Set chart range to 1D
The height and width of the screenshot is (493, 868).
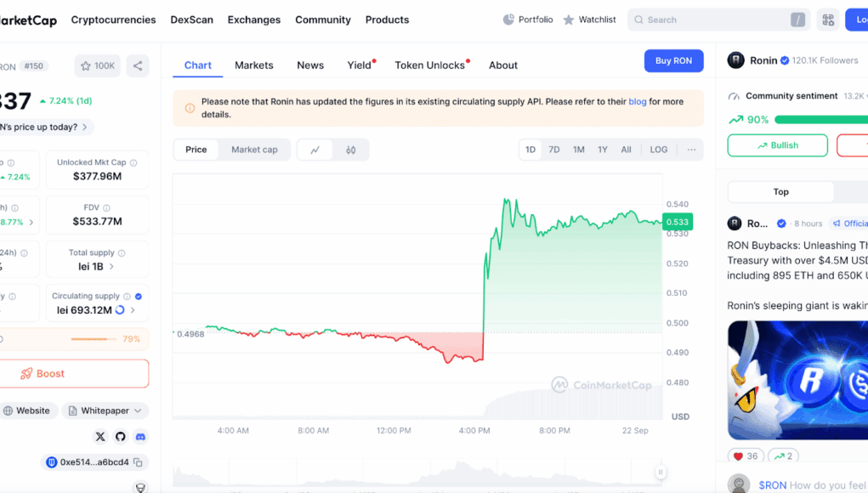point(530,150)
